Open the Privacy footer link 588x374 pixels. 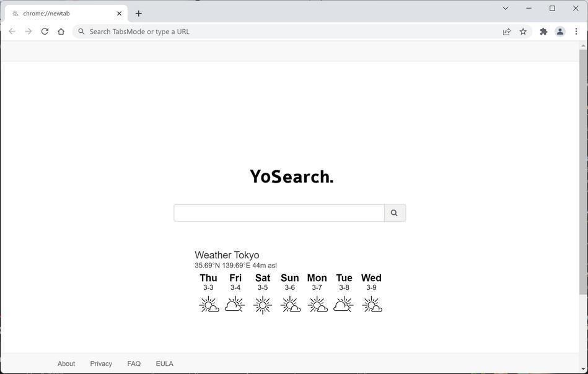click(101, 363)
